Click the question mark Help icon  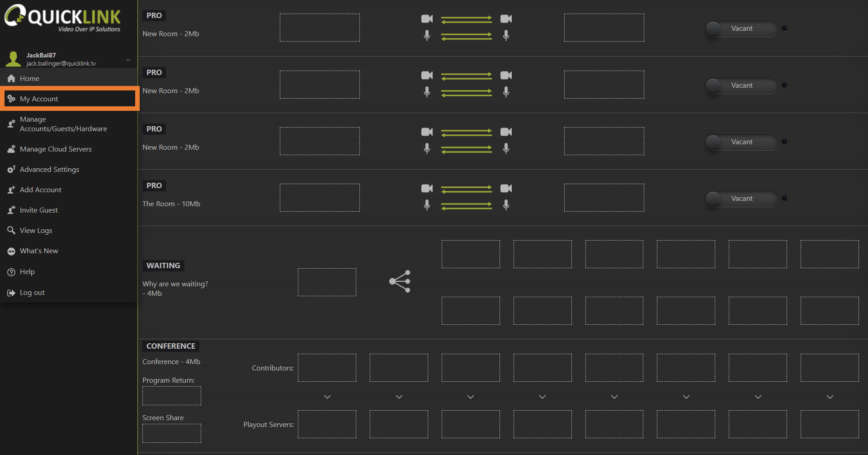tap(11, 272)
